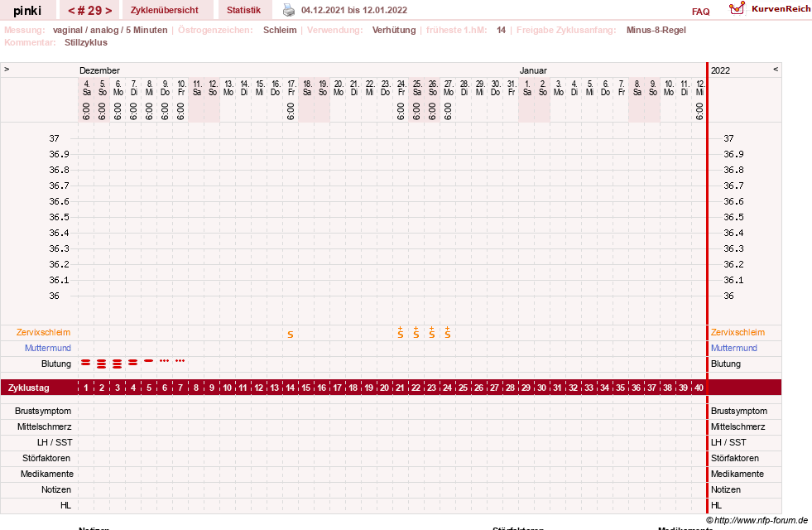Click the spotting dots on cycle day 7
Viewport: 812px width, 530px height.
pos(180,360)
